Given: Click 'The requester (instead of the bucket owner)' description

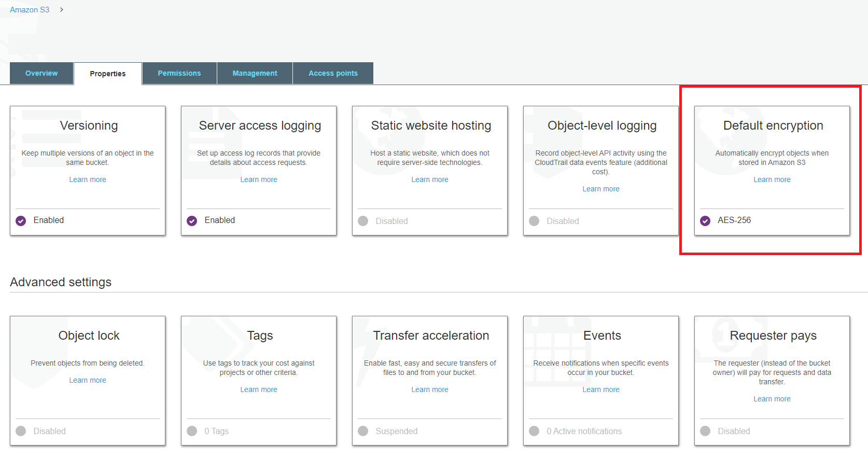Looking at the screenshot, I should [x=772, y=372].
